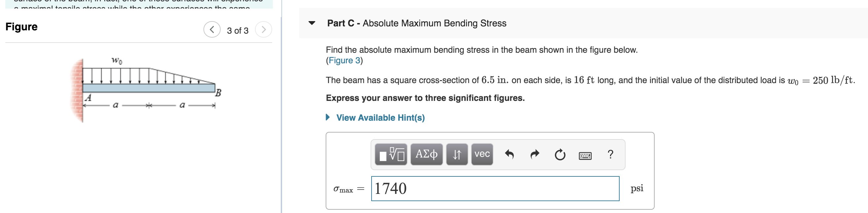Expand View Available Hint(s)
868x213 pixels.
tap(380, 118)
